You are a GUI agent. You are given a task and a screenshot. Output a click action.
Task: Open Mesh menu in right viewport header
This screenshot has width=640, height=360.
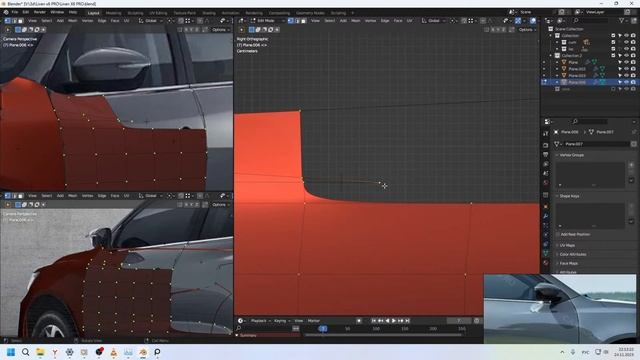pyautogui.click(x=356, y=20)
